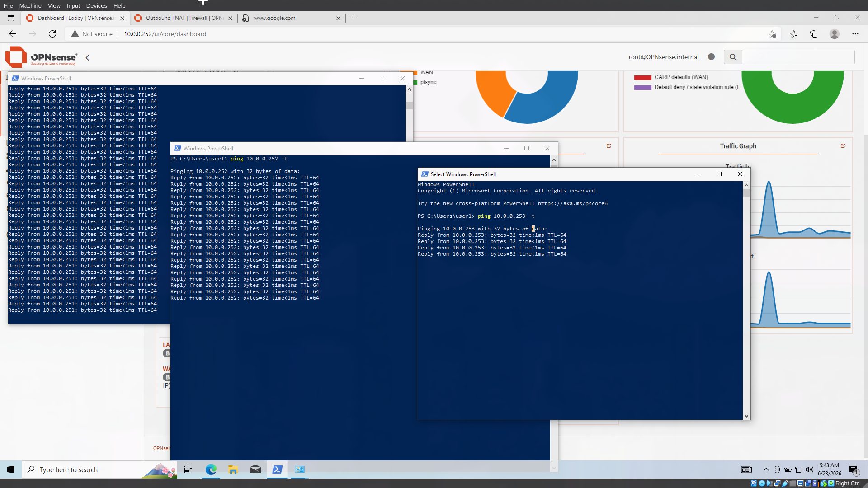Toggle CARP defaults (WAN) legend swatch
Image resolution: width=868 pixels, height=488 pixels.
tap(642, 77)
